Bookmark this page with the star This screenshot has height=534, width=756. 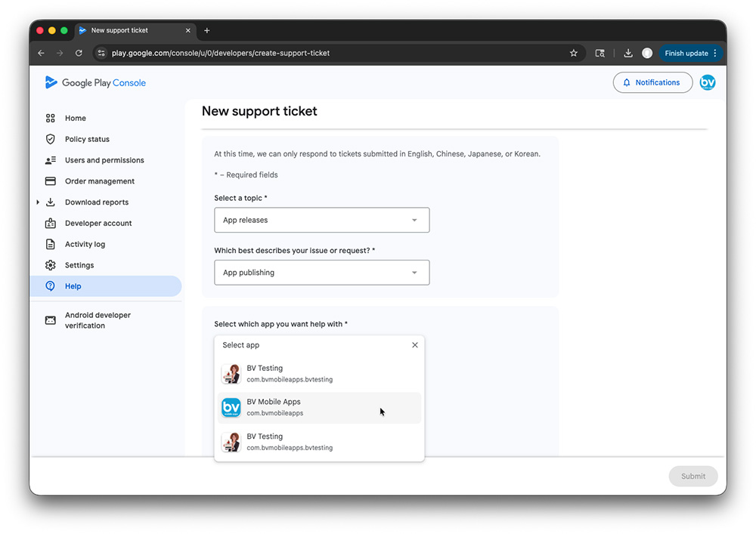tap(573, 53)
